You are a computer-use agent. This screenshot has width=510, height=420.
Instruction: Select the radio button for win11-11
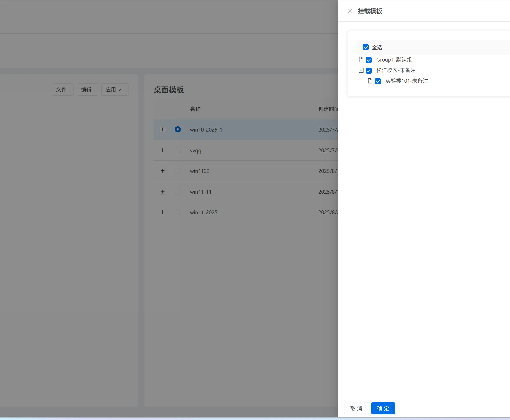coord(178,191)
